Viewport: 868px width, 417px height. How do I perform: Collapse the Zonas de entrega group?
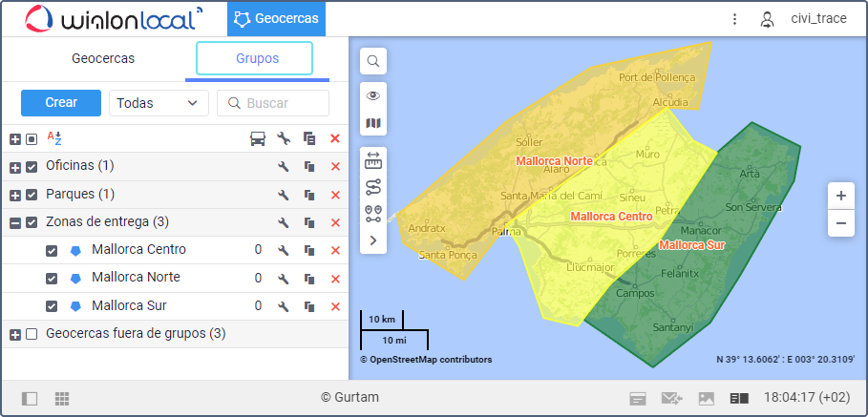[15, 223]
